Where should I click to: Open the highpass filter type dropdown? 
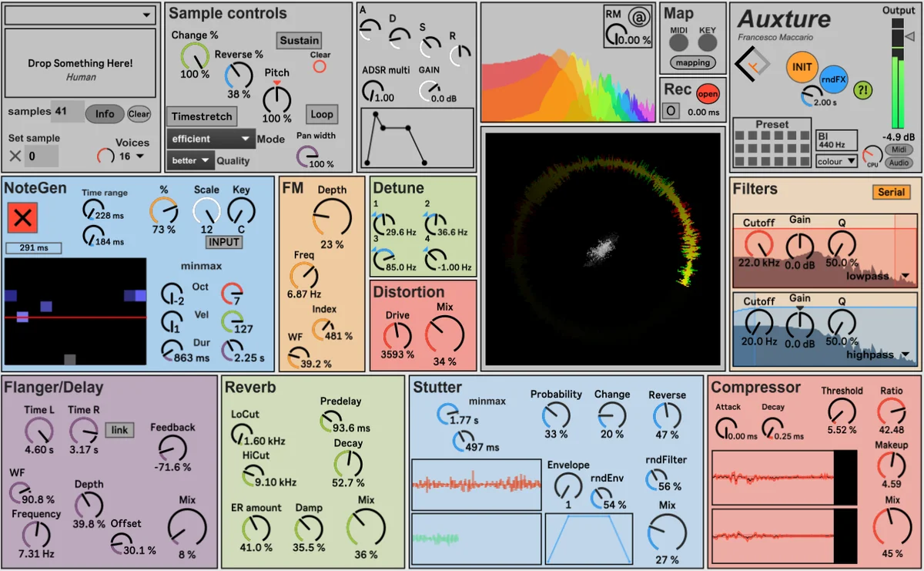pyautogui.click(x=878, y=355)
